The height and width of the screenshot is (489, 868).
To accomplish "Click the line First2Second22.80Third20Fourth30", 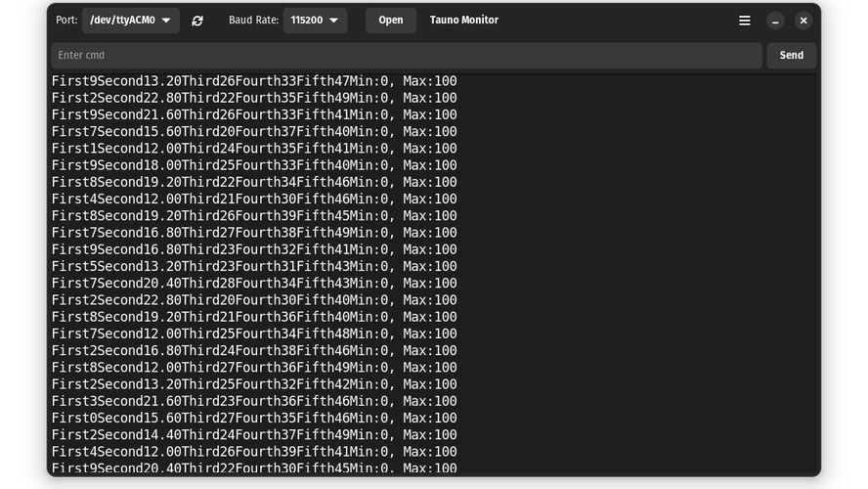I will coord(254,300).
